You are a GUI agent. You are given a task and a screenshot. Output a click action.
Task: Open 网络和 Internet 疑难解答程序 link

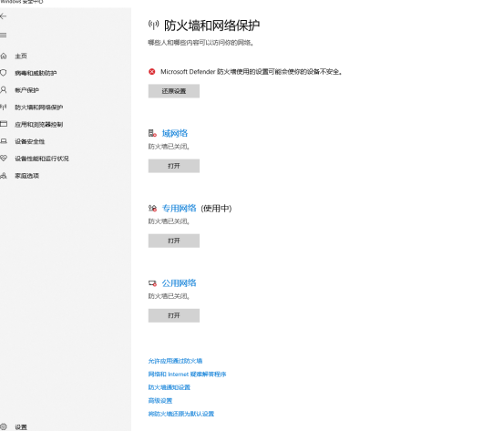point(187,375)
